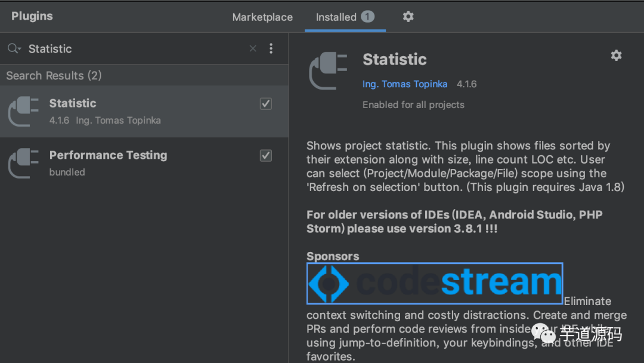Image resolution: width=644 pixels, height=363 pixels.
Task: Click the Installed tab update count badge
Action: point(367,17)
